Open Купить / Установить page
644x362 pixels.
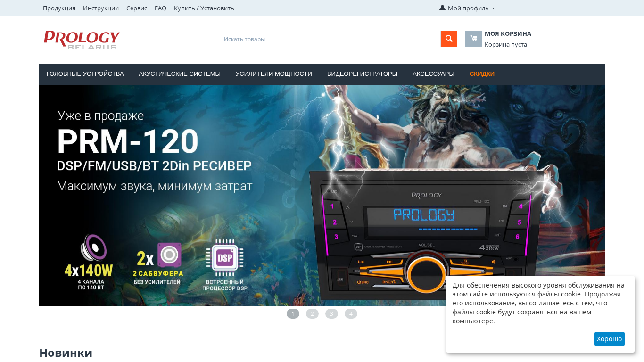coord(204,8)
